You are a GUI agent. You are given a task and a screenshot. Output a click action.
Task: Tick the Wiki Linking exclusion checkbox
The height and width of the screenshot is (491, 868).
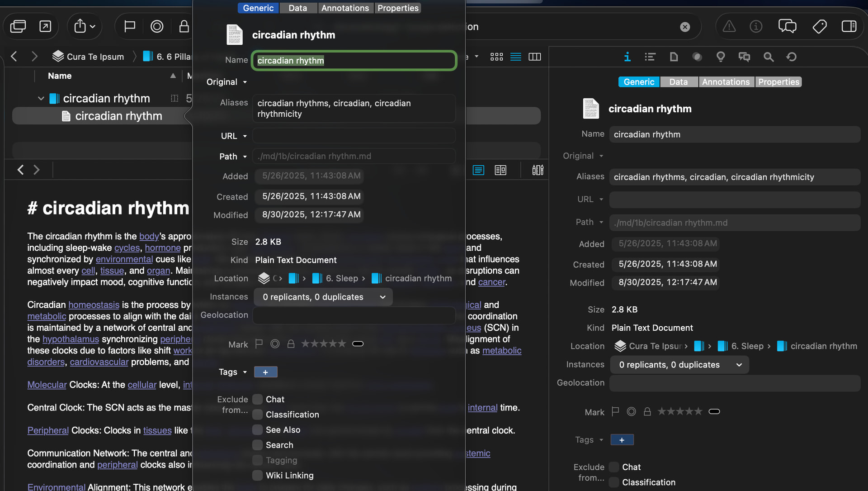(258, 475)
